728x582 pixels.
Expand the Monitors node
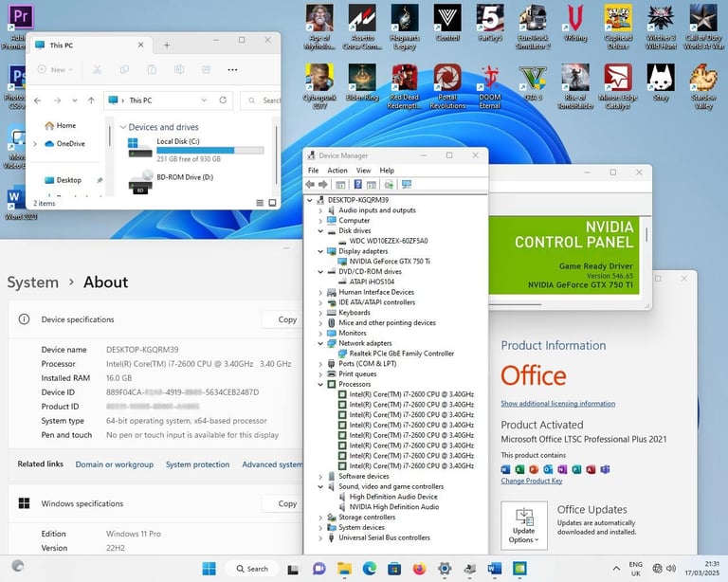point(320,333)
